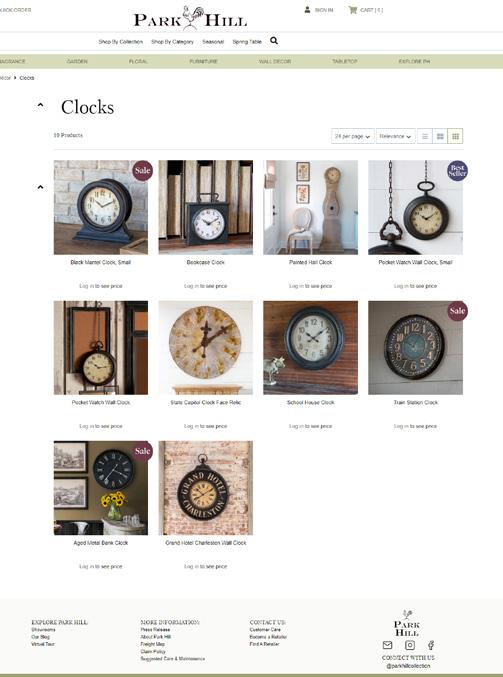Screen dimensions: 503x677
Task: Open the 24 per page dropdown
Action: pyautogui.click(x=353, y=136)
